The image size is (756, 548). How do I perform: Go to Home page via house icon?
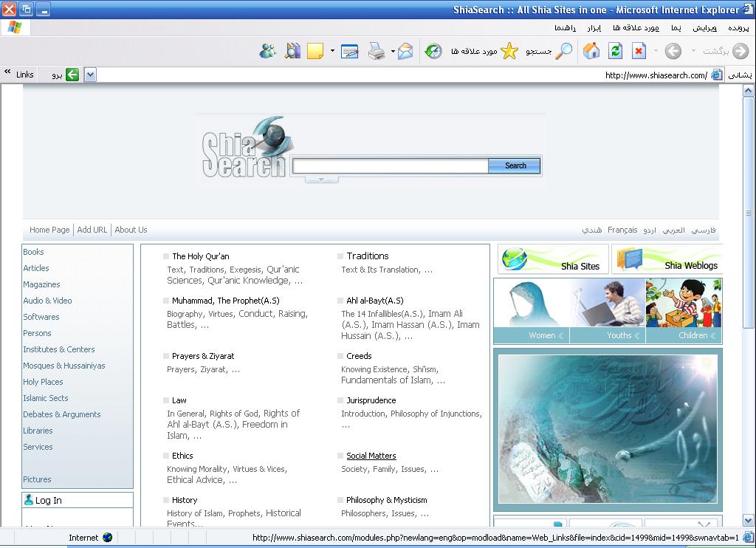591,51
